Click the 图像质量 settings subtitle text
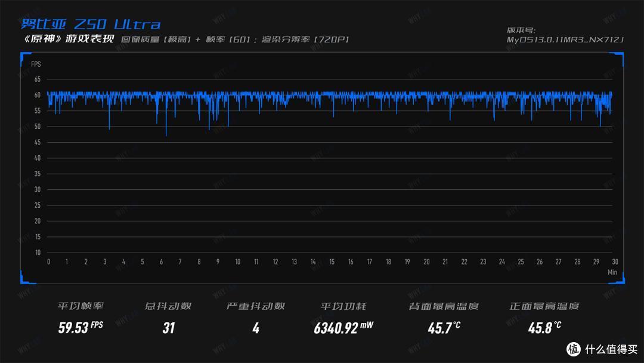 235,39
